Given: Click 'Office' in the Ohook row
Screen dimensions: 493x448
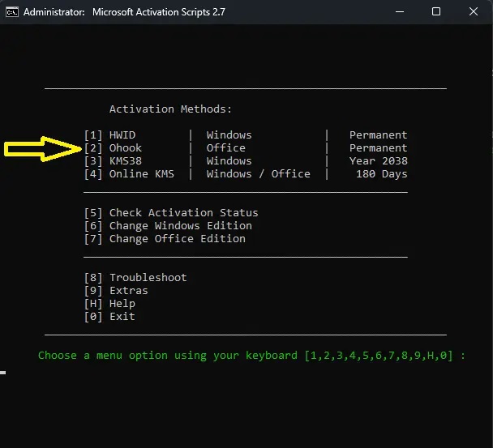Looking at the screenshot, I should point(225,148).
